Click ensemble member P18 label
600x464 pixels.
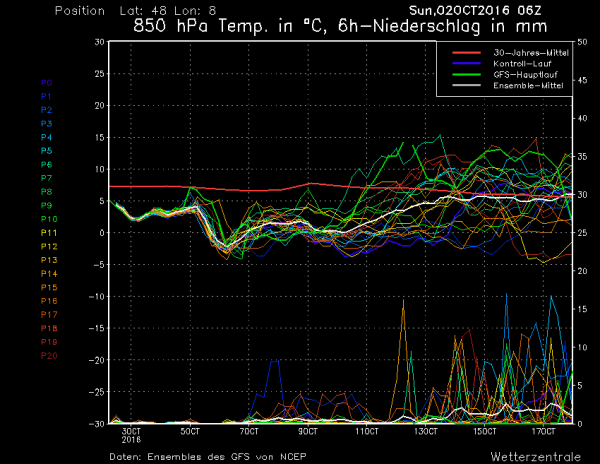tap(49, 327)
